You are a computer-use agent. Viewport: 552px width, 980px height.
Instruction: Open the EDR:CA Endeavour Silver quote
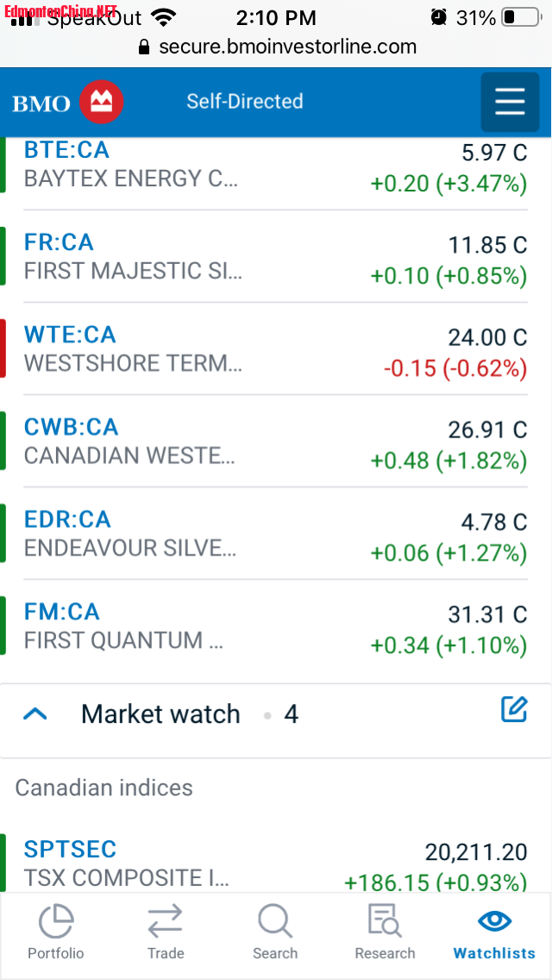(276, 534)
